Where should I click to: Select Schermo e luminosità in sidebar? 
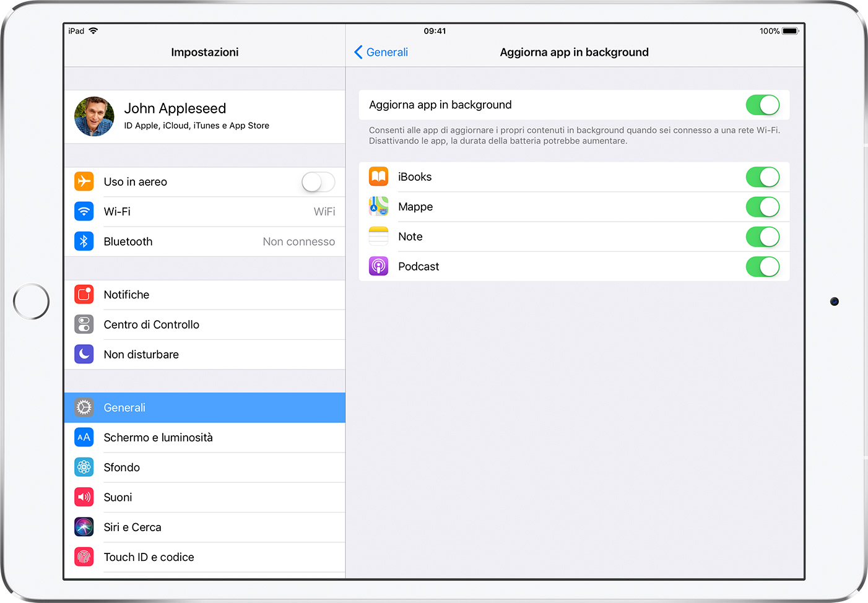pyautogui.click(x=205, y=437)
